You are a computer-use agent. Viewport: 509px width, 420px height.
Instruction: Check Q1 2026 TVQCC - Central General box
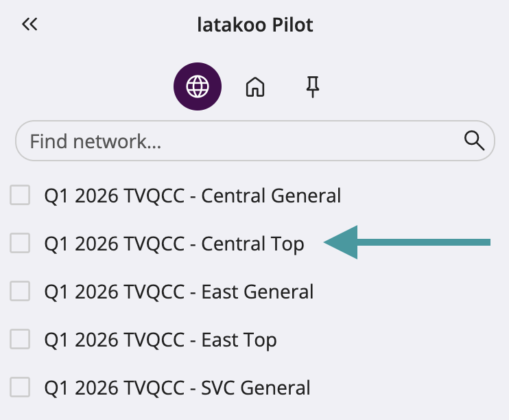pos(20,196)
